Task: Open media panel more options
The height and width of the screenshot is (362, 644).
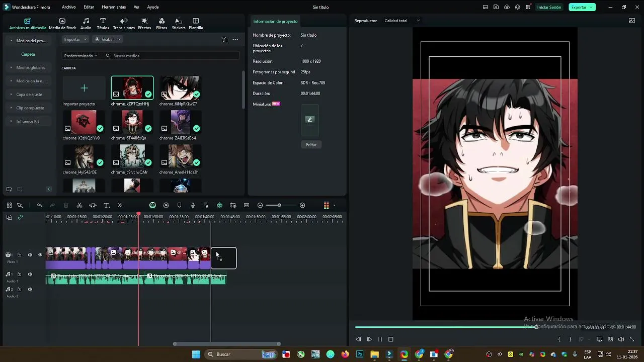Action: tap(235, 39)
